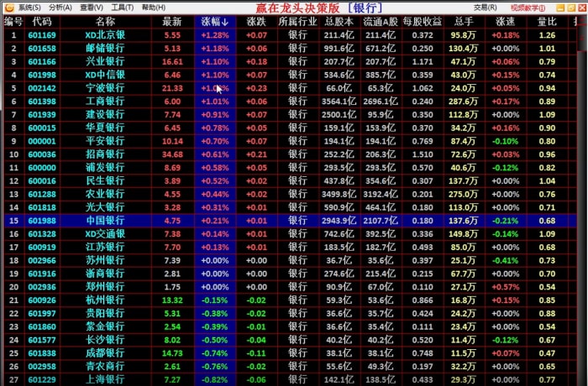Select stock XD北京银
The width and height of the screenshot is (588, 386).
[x=105, y=35]
